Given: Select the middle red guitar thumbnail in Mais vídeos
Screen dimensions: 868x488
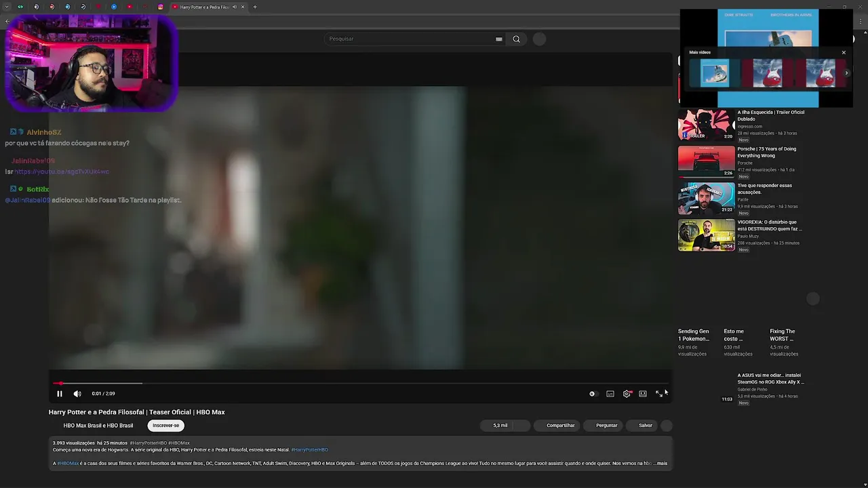Looking at the screenshot, I should [x=767, y=73].
